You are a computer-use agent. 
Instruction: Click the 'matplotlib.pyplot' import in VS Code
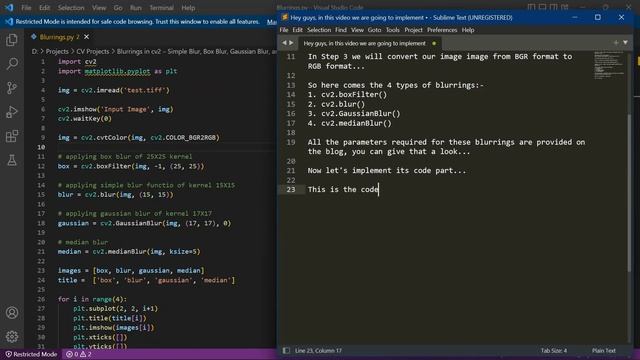117,71
